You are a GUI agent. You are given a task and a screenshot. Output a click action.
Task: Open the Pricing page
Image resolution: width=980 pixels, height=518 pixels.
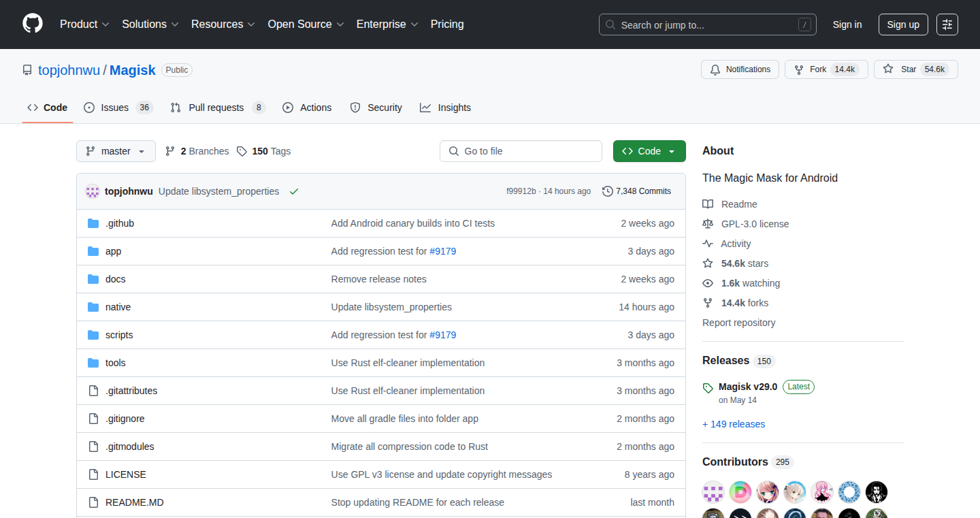pyautogui.click(x=447, y=24)
